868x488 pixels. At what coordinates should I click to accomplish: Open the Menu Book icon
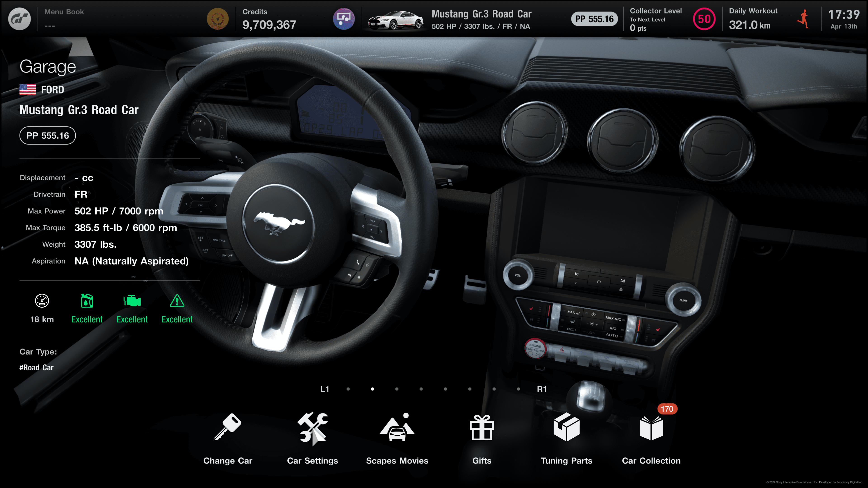(218, 19)
